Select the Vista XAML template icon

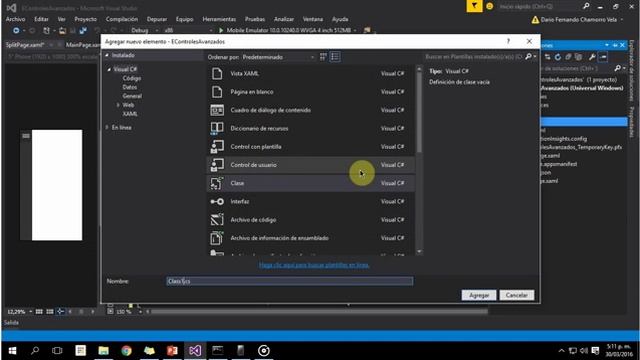coord(217,73)
